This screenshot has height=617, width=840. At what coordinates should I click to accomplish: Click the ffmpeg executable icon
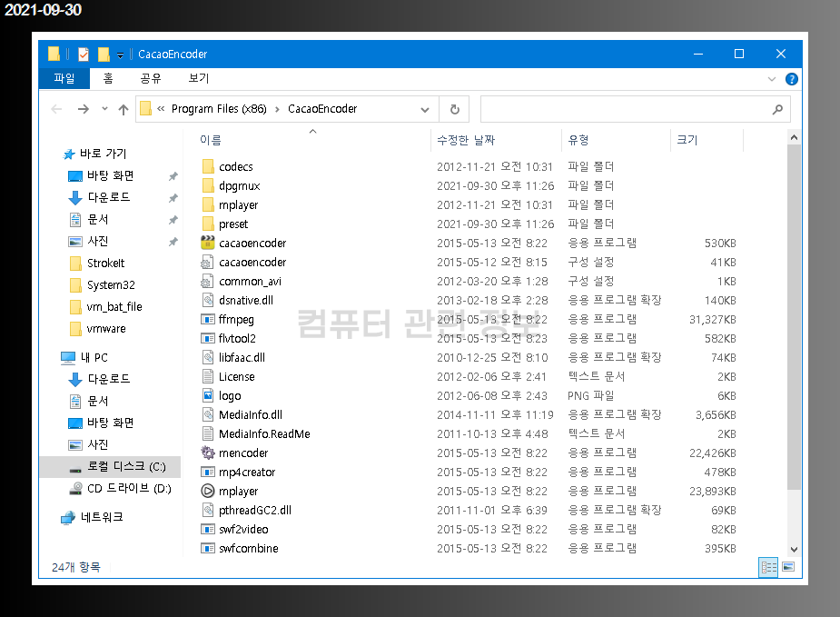coord(207,320)
